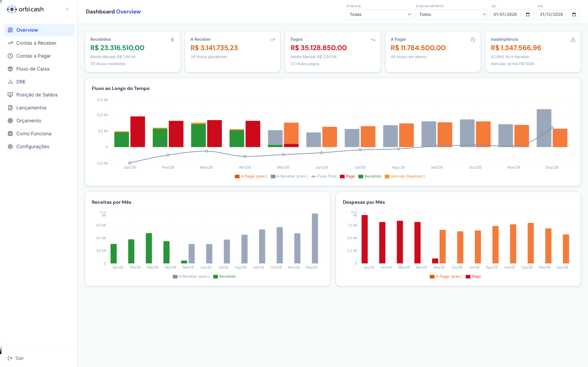Open the Empresa dropdown showing Todas
Viewport: 588px width, 367px height.
(379, 14)
